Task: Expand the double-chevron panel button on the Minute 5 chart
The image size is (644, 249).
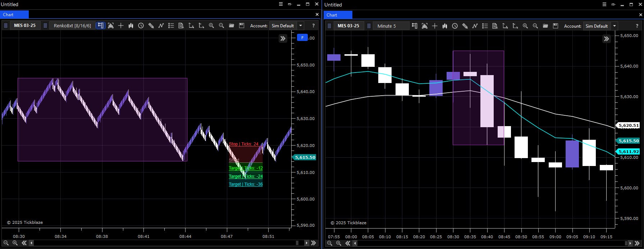Action: 607,39
